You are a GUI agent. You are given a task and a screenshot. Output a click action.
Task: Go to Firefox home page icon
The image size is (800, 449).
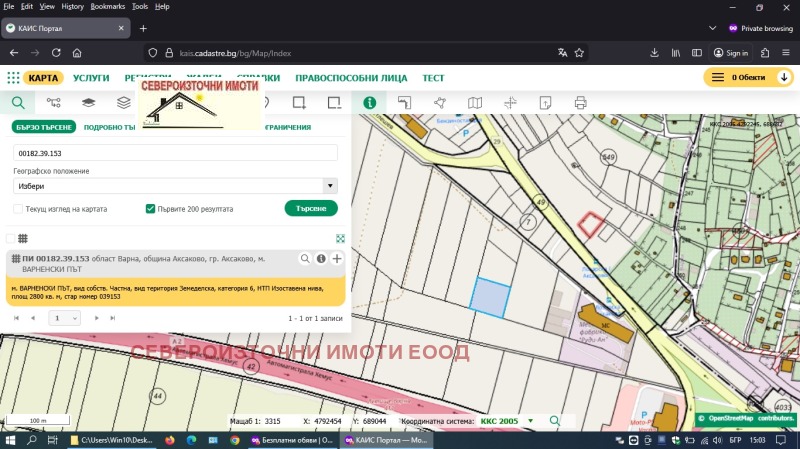click(x=77, y=53)
